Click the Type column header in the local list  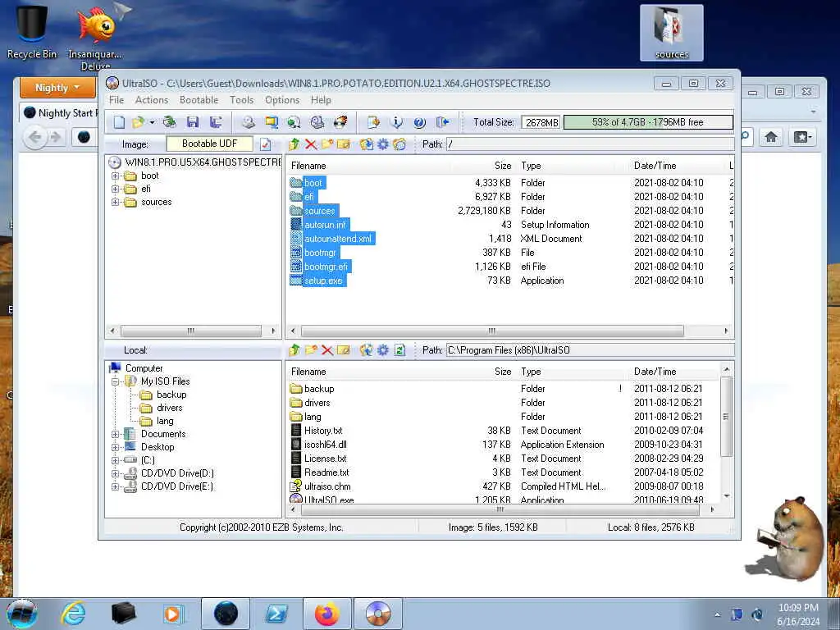click(531, 372)
